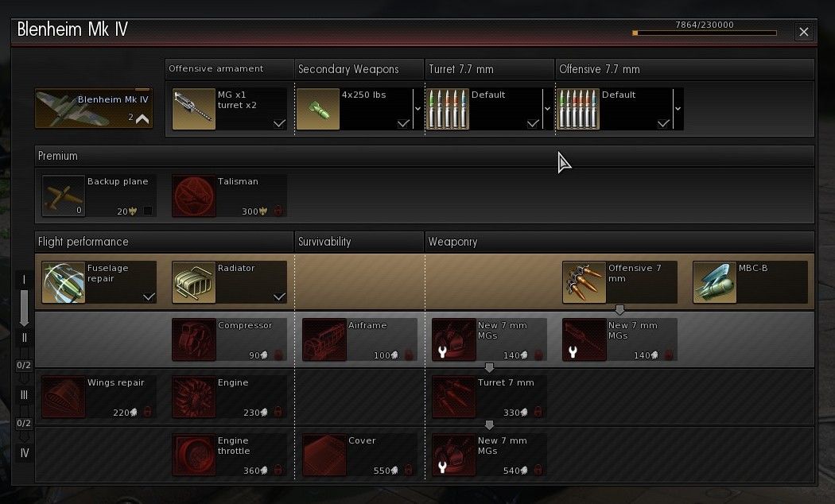
Task: Click the Talisman 300 golden eagles price
Action: (254, 211)
